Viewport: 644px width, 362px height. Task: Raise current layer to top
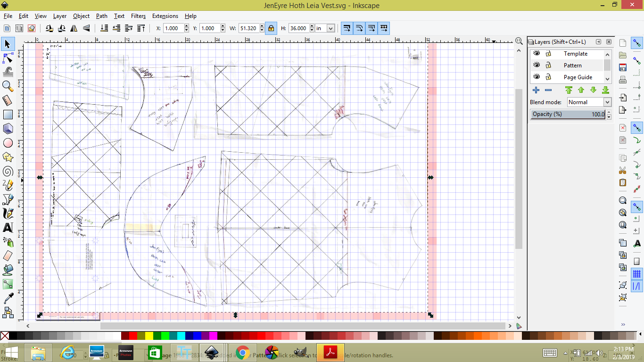pyautogui.click(x=569, y=90)
